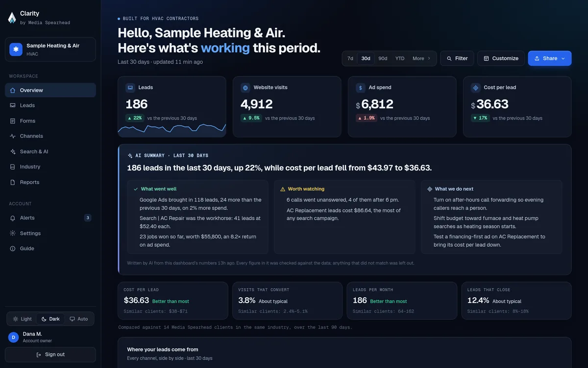Click the Customize button
The width and height of the screenshot is (588, 368).
[501, 58]
